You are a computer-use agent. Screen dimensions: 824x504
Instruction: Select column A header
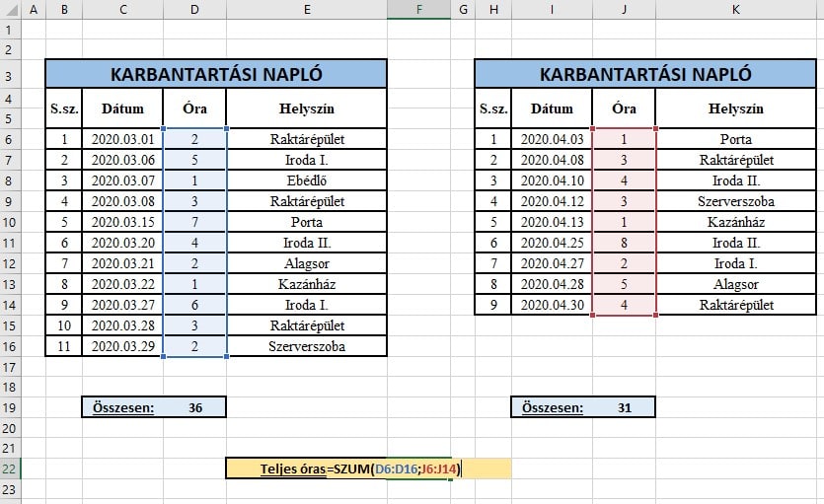point(34,10)
